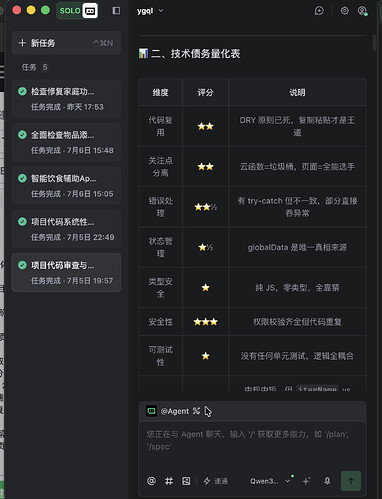The height and width of the screenshot is (499, 382).
Task: Insert a mention using the @ icon
Action: 151,481
